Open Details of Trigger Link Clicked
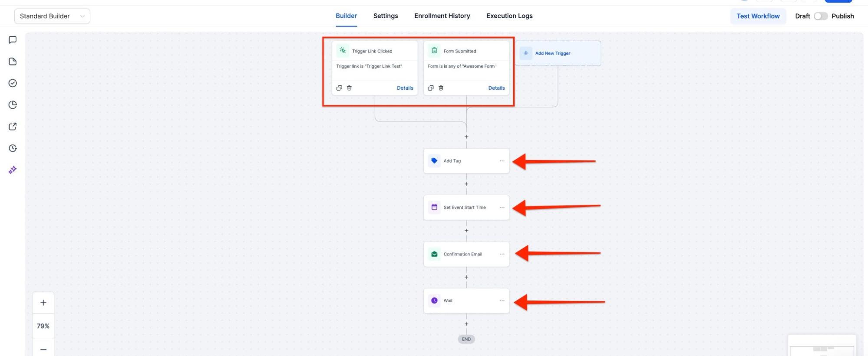Screen dimensions: 868x356 (405, 88)
